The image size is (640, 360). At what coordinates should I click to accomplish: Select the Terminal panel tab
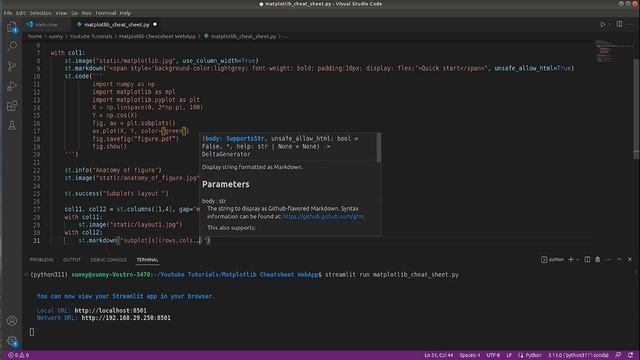pyautogui.click(x=147, y=260)
